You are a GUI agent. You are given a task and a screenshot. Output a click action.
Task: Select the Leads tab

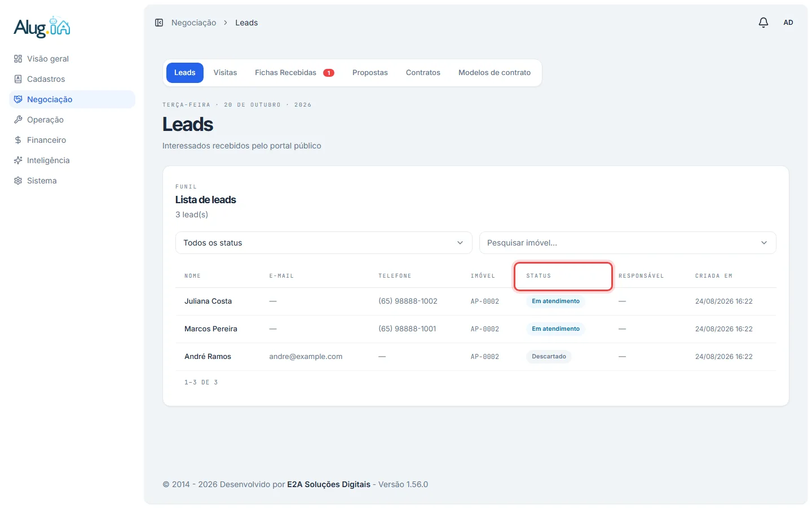[185, 73]
